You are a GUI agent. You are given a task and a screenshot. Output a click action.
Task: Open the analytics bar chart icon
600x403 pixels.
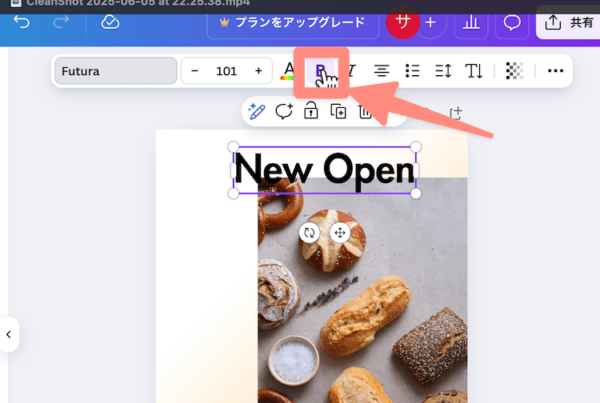click(471, 23)
